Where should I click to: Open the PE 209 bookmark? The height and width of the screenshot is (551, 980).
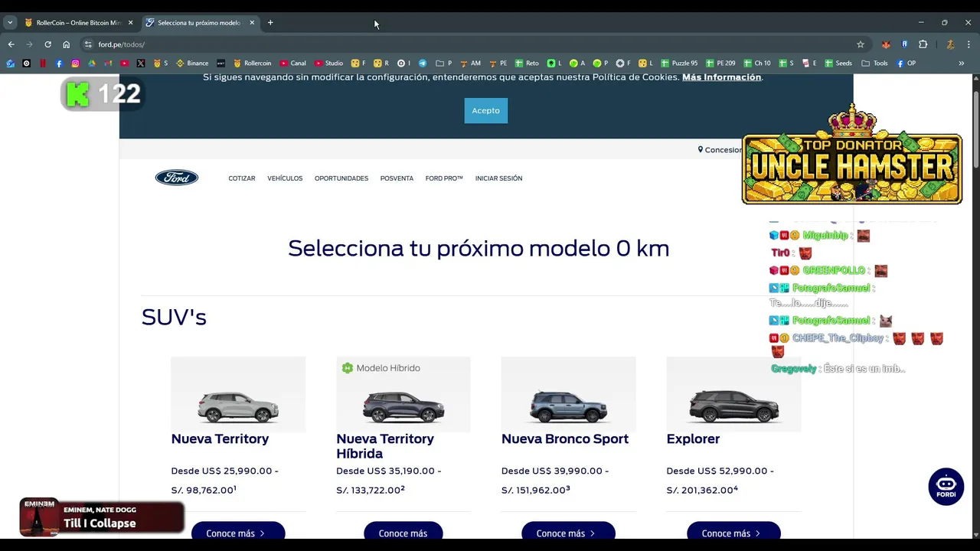720,64
